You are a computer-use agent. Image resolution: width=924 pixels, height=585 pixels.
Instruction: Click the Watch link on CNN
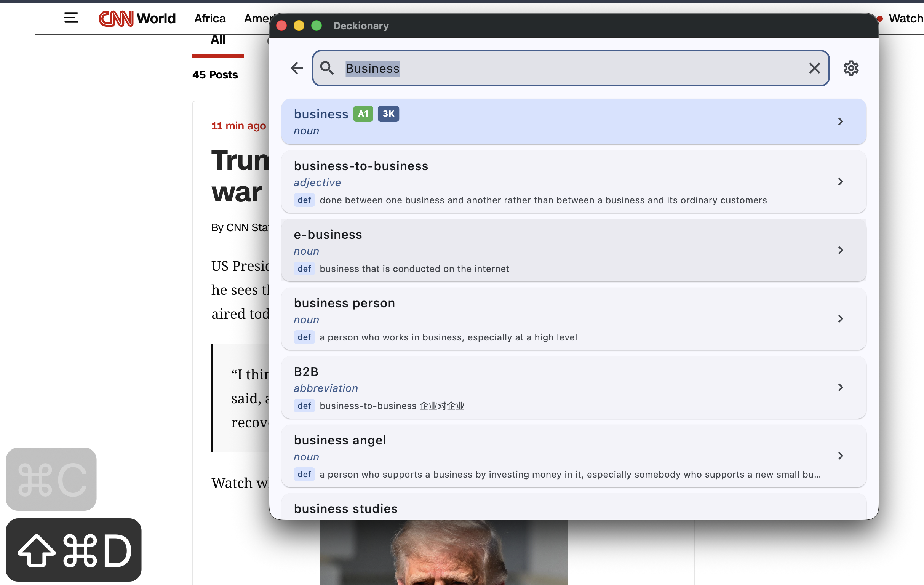pos(906,18)
